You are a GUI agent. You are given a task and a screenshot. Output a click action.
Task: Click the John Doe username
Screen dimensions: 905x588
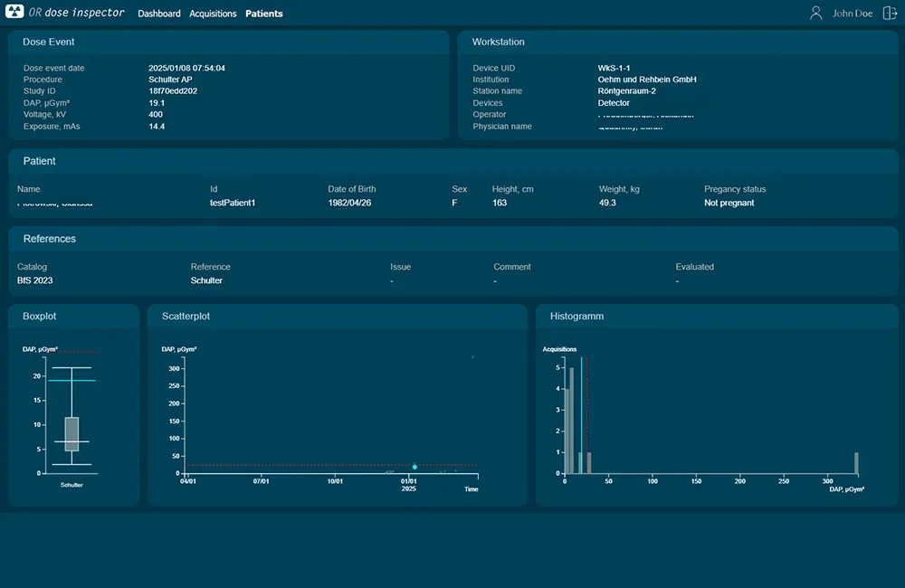[853, 14]
